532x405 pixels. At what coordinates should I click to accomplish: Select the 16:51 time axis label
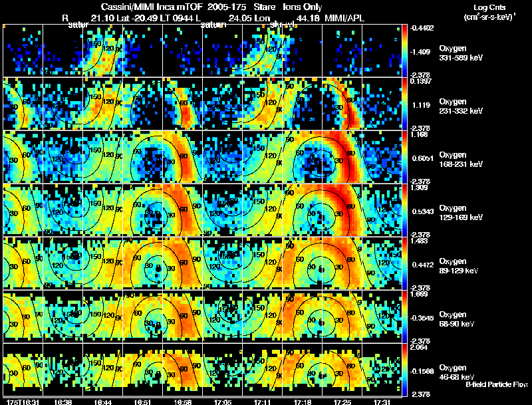click(142, 402)
